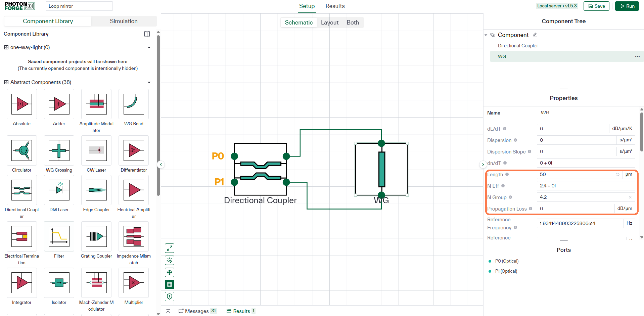The height and width of the screenshot is (316, 644).
Task: Expand the bottom messages panel
Action: (168, 311)
